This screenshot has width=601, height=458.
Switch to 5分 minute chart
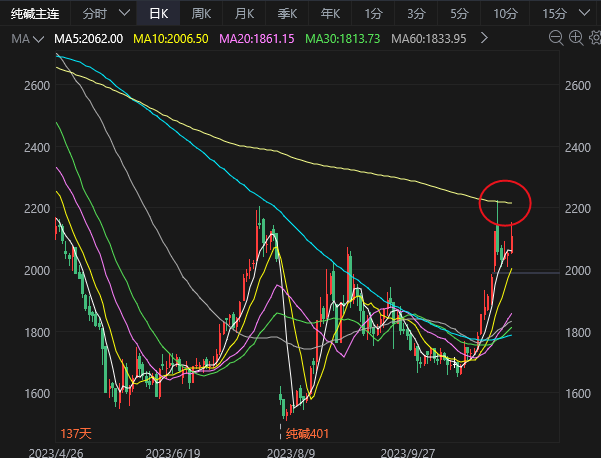(x=458, y=14)
